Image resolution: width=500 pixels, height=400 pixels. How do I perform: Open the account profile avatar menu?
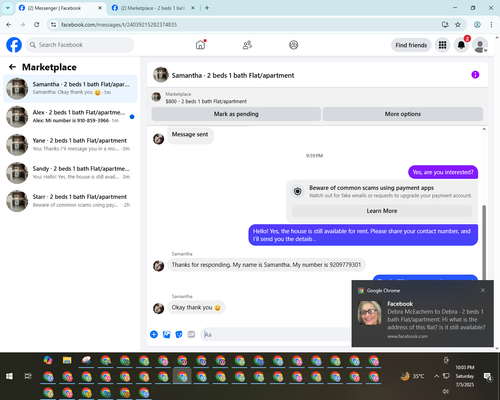coord(480,45)
